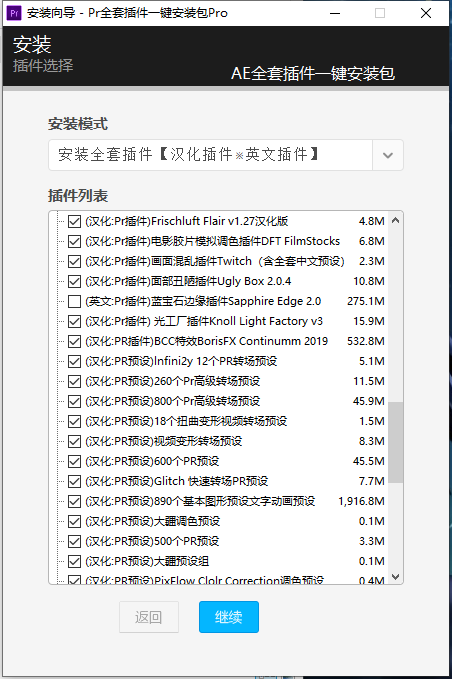
Task: Uncheck DFT FilmStocks plugin checkbox
Action: click(x=74, y=241)
